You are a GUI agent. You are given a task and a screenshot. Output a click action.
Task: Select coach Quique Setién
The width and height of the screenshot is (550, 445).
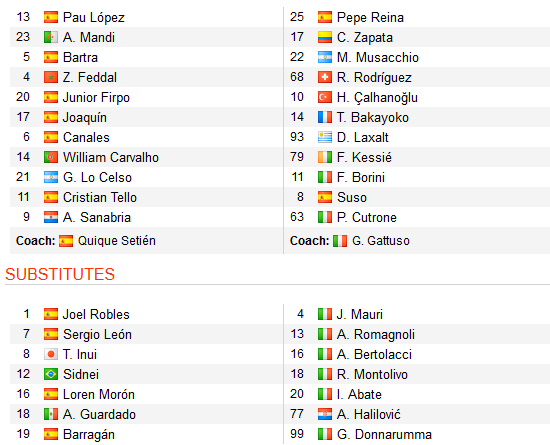click(x=116, y=241)
